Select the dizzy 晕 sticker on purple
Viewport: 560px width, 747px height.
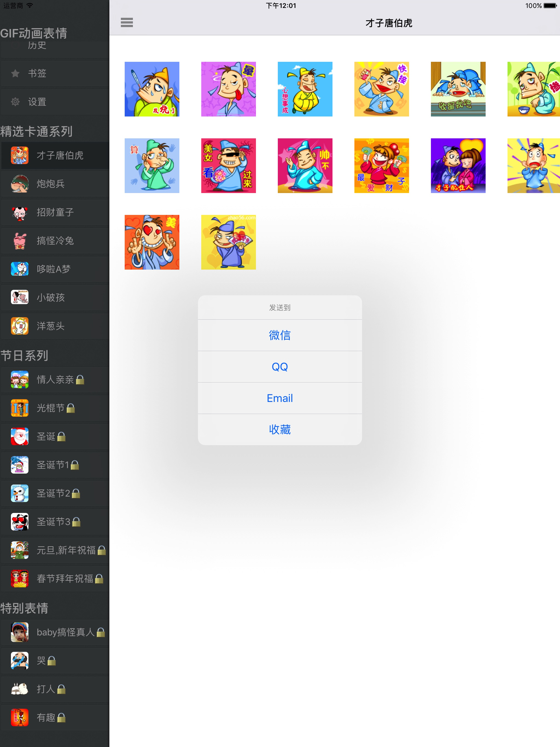(x=228, y=89)
